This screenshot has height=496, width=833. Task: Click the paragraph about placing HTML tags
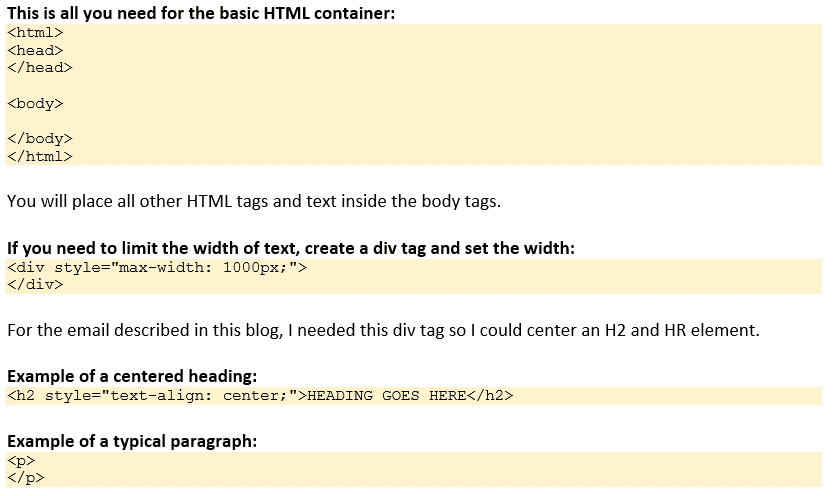click(253, 201)
